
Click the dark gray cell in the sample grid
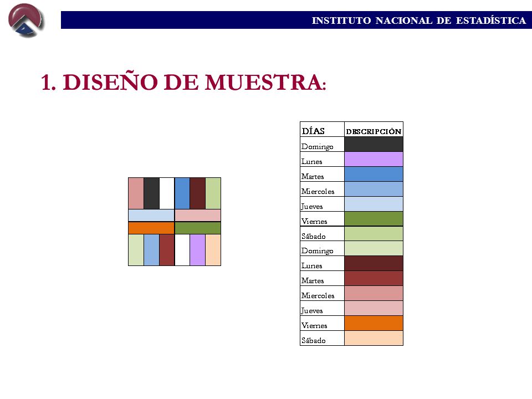click(151, 193)
